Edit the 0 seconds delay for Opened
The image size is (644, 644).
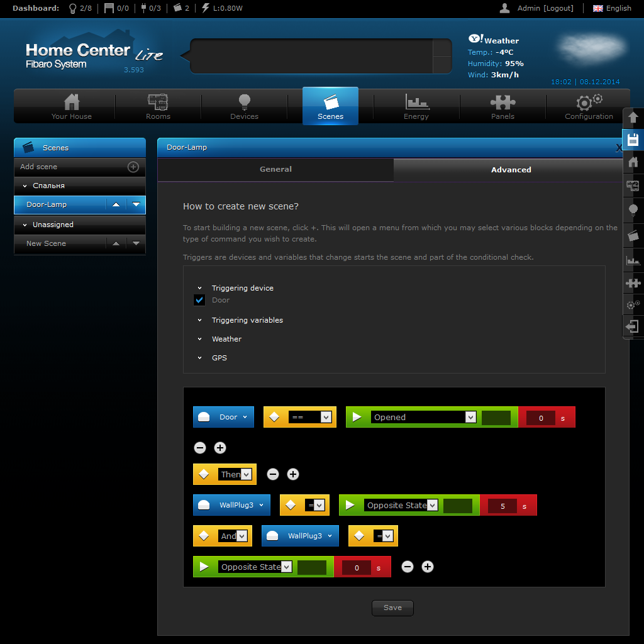pyautogui.click(x=541, y=418)
